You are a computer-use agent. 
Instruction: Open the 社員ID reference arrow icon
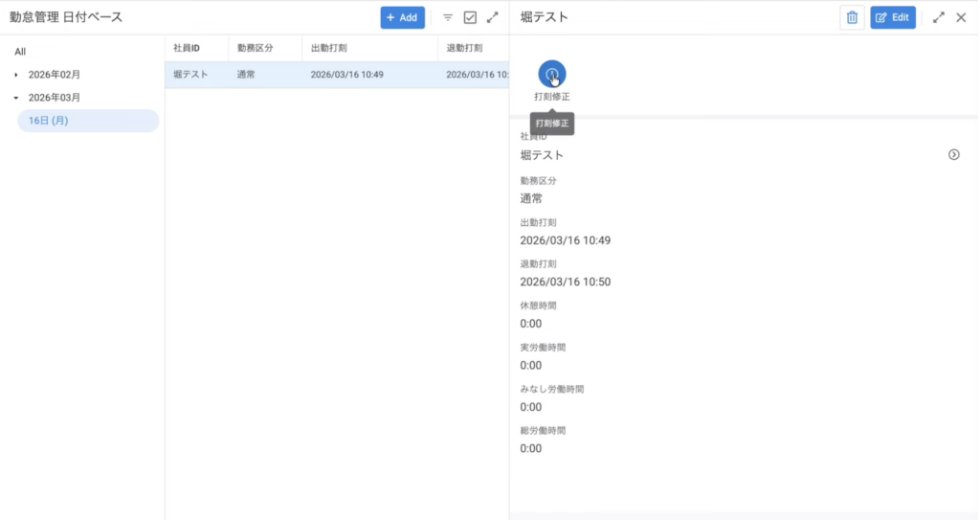click(x=953, y=154)
